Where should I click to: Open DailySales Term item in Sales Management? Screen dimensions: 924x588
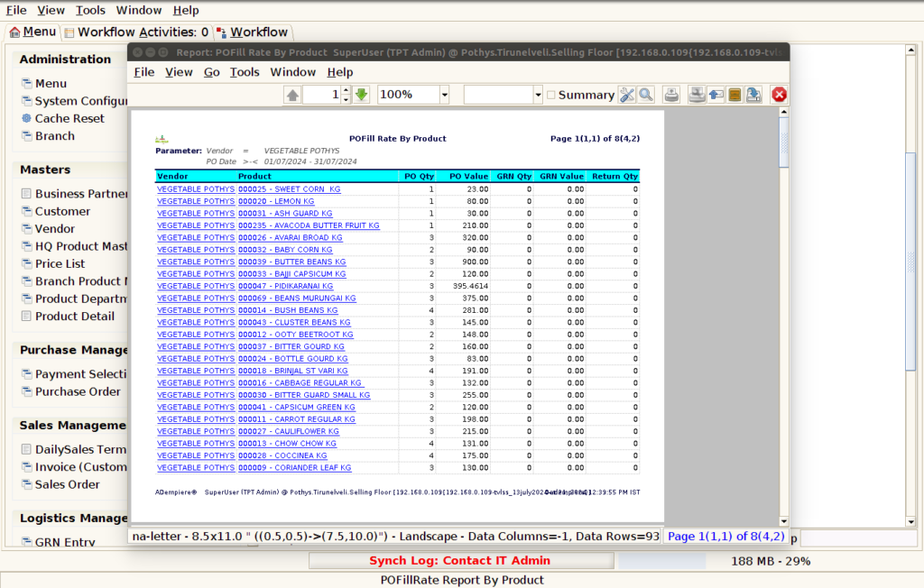point(74,449)
